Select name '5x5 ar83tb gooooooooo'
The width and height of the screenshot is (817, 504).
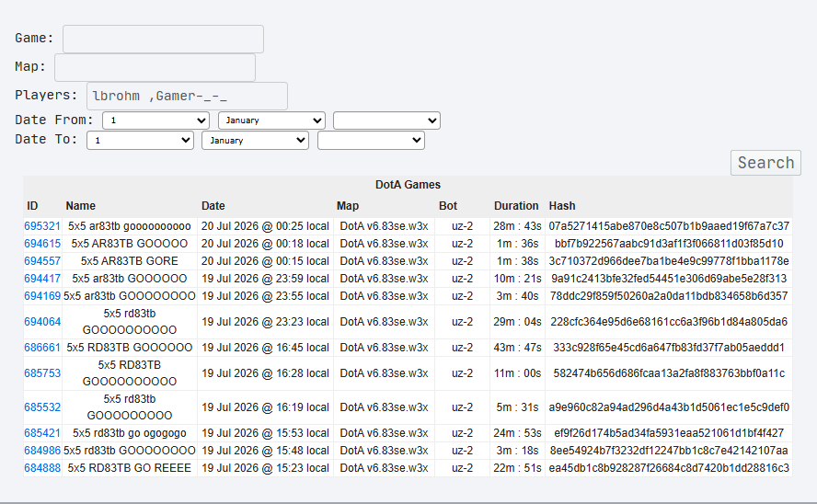[x=130, y=226]
